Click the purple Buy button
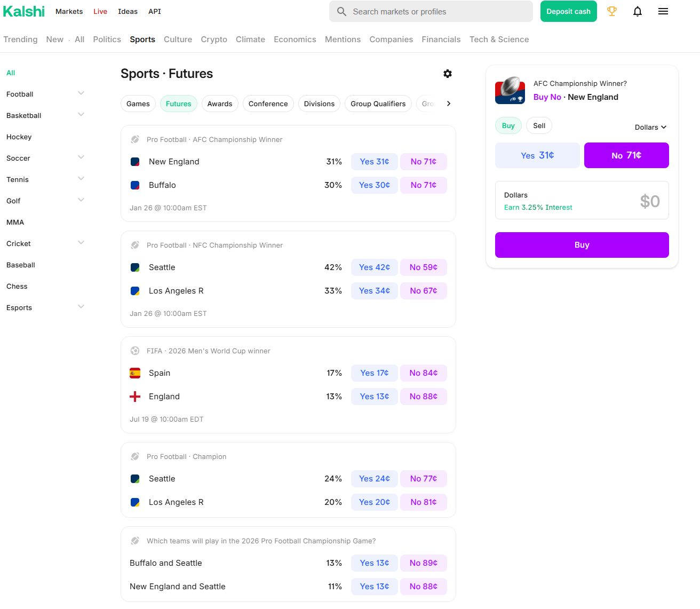700x609 pixels. [582, 244]
